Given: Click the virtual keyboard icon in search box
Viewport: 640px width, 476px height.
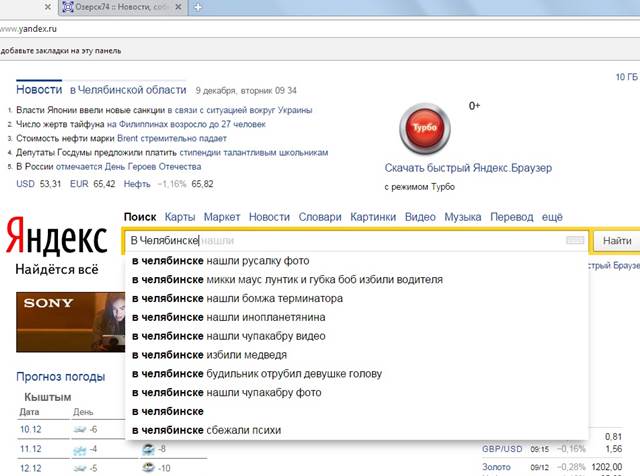Looking at the screenshot, I should tap(575, 240).
